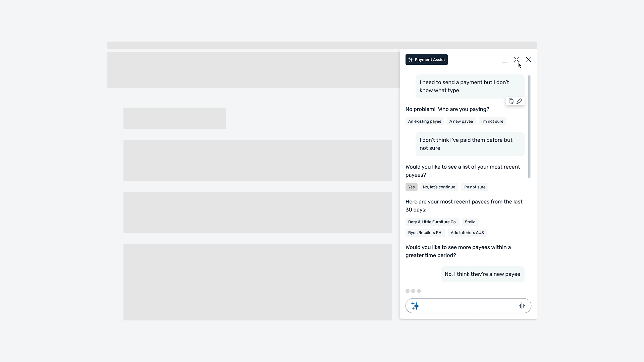Image resolution: width=644 pixels, height=362 pixels.
Task: Click text 'No problem! Who are you paying?'
Action: point(447,109)
